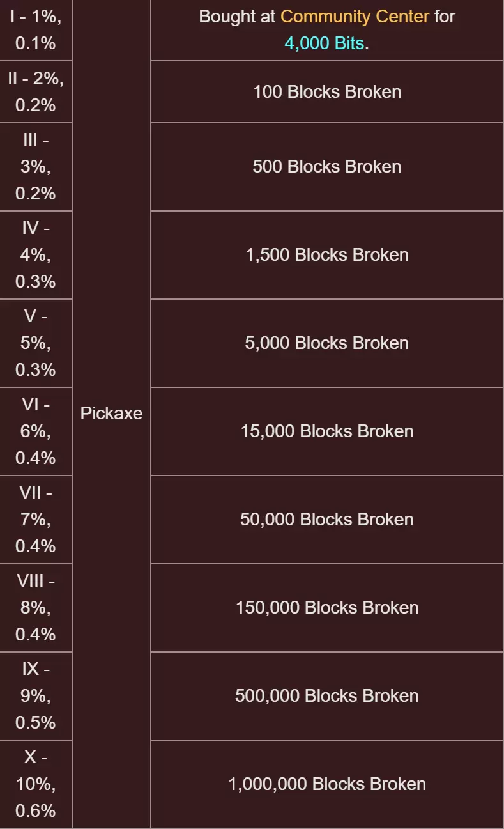Select the 1,000,000 Blocks Broken cell
Image resolution: width=504 pixels, height=829 pixels.
click(327, 784)
